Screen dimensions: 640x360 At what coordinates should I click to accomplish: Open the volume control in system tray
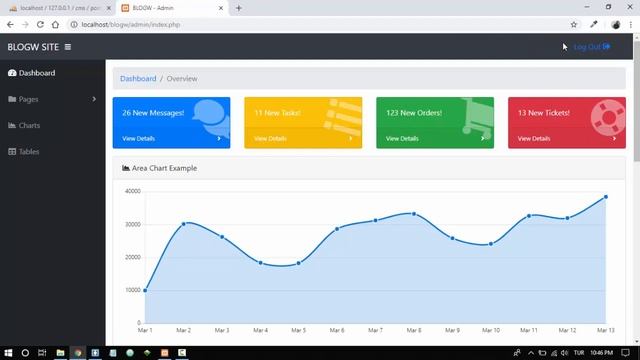click(x=564, y=353)
